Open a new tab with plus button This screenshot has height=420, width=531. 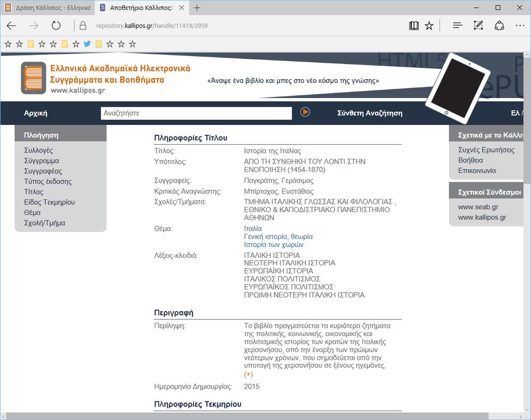(197, 8)
